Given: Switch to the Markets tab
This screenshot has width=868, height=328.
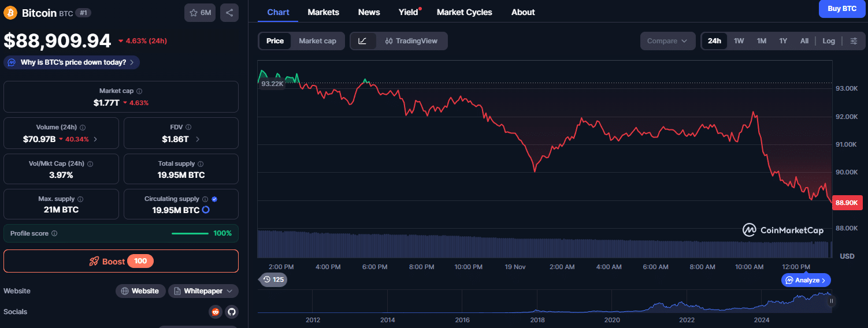Looking at the screenshot, I should [x=323, y=12].
